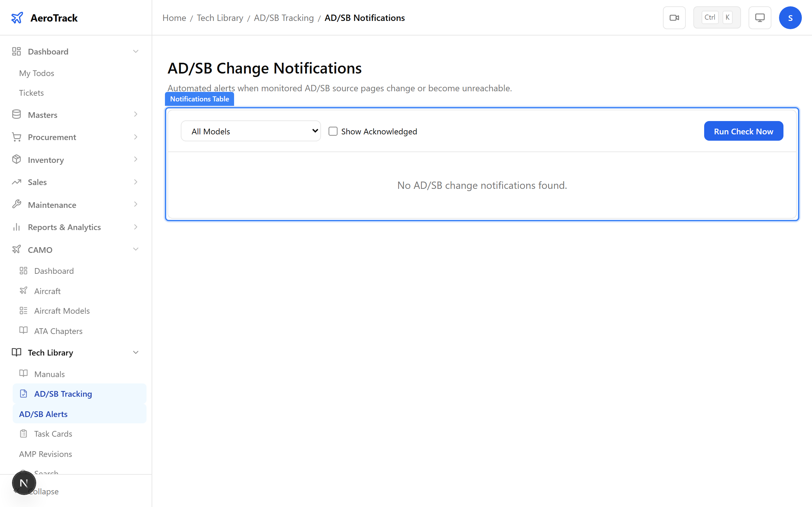Click the user avatar labeled S

tap(790, 17)
